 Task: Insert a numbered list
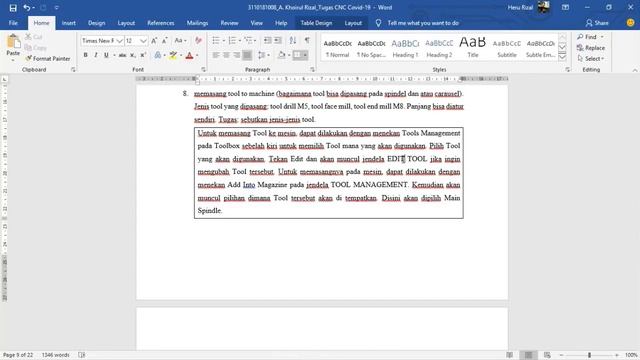[232, 40]
